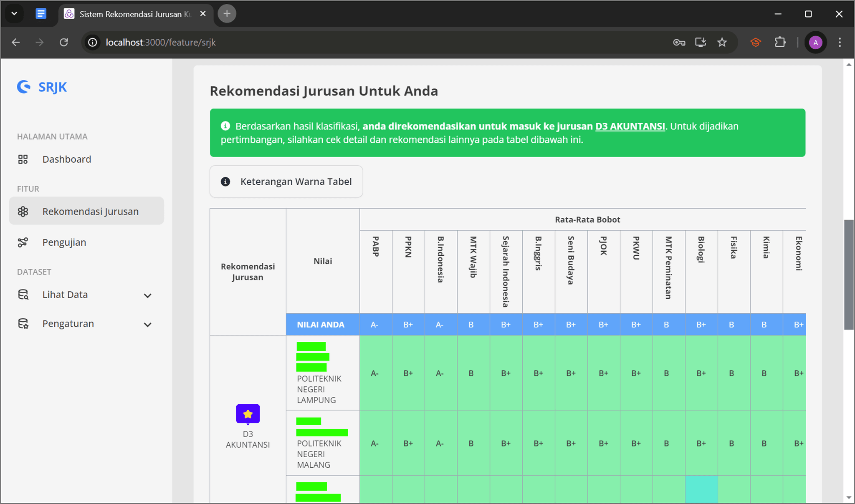Click the PJOK column header

tap(604, 272)
